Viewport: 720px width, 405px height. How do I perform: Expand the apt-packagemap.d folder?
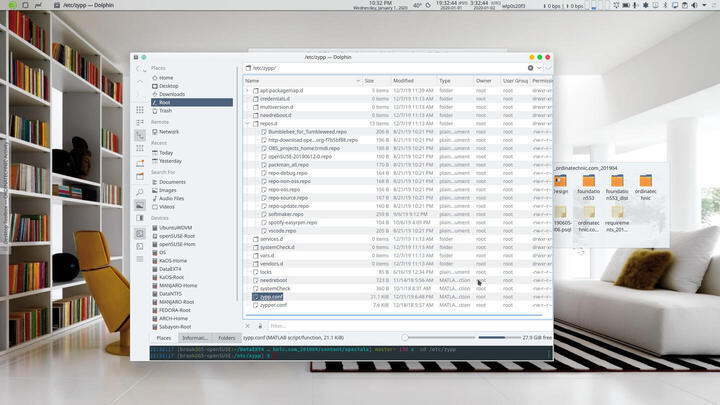pyautogui.click(x=248, y=90)
